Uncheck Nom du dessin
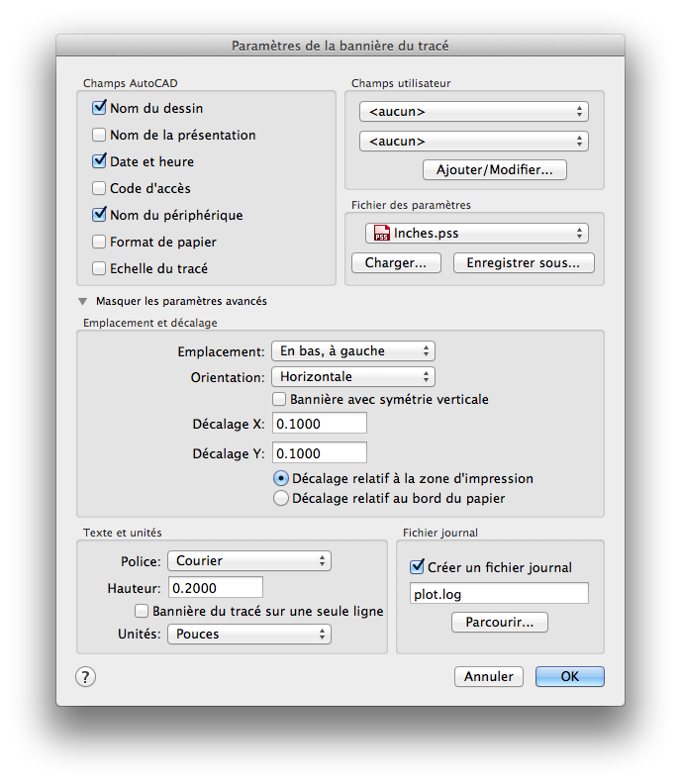Viewport: 681px width, 784px height. (x=99, y=108)
